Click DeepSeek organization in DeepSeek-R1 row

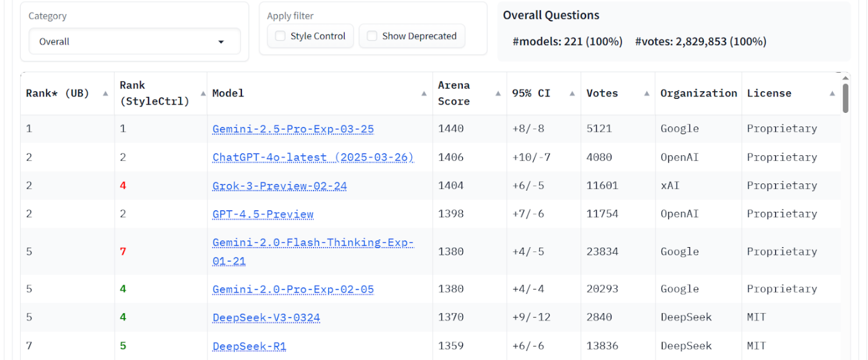pyautogui.click(x=686, y=346)
